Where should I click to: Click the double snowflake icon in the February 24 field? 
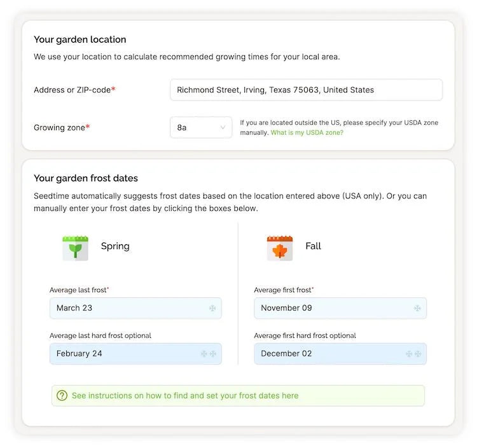point(209,354)
